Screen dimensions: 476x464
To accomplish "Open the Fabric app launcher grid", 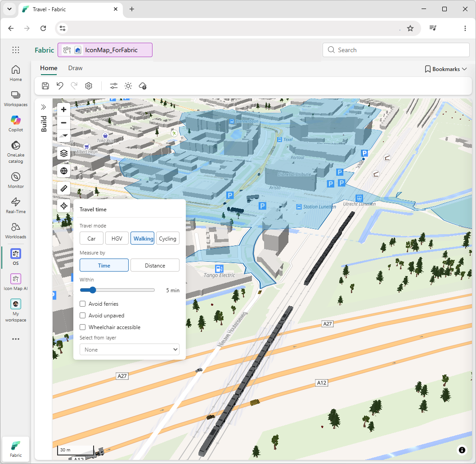I will tap(16, 50).
